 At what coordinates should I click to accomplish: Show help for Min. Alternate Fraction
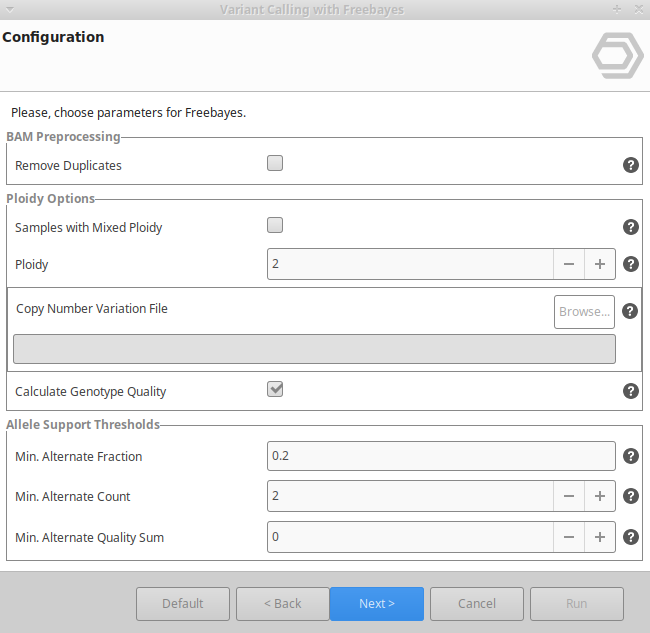[x=631, y=456]
